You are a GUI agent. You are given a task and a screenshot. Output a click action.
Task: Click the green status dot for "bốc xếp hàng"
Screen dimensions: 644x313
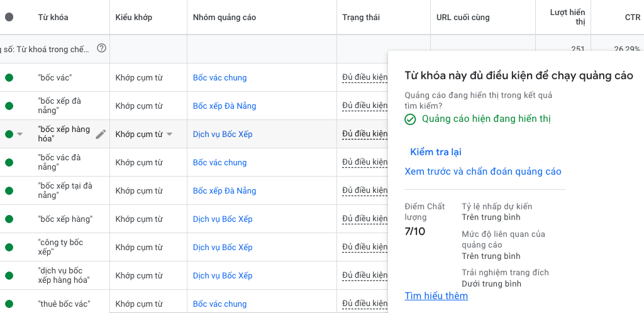[9, 219]
